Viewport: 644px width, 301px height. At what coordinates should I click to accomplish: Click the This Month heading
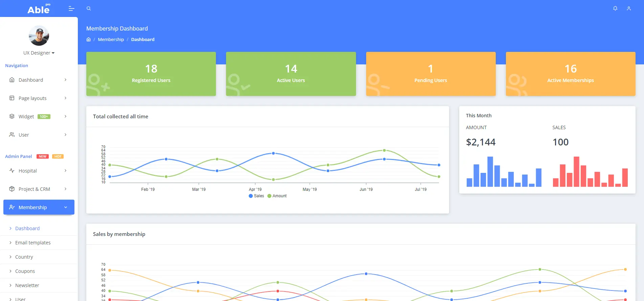coord(479,116)
